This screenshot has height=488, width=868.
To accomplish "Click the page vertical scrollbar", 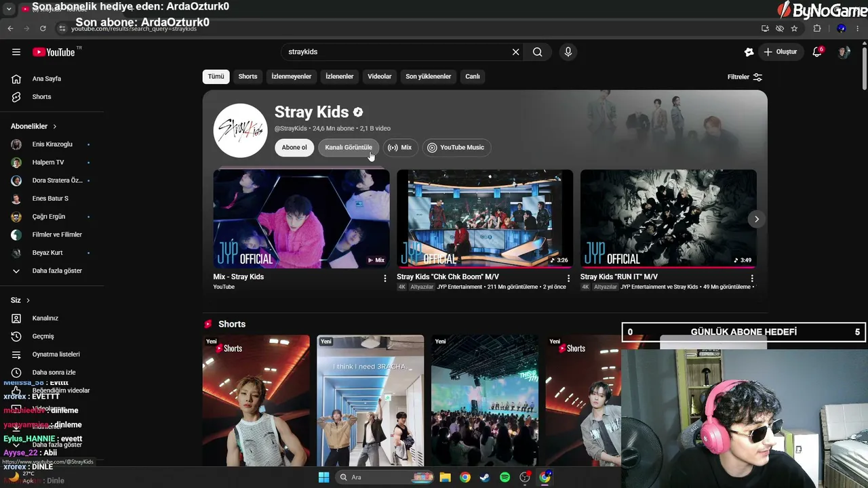I will click(864, 68).
